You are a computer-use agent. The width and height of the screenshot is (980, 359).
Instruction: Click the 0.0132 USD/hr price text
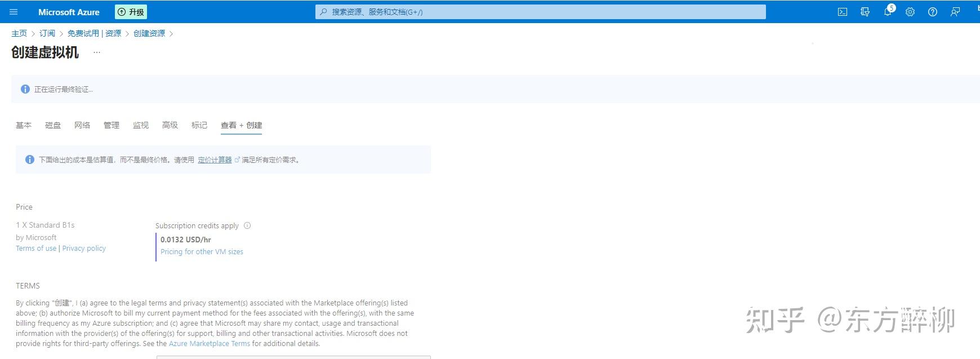(186, 240)
